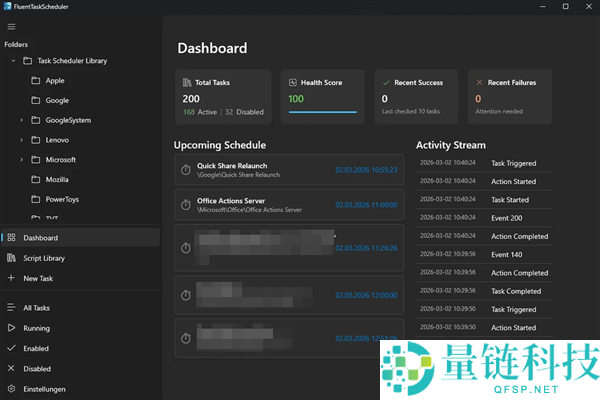Expand the Lenovo folder
Viewport: 600px width, 400px height.
click(22, 140)
